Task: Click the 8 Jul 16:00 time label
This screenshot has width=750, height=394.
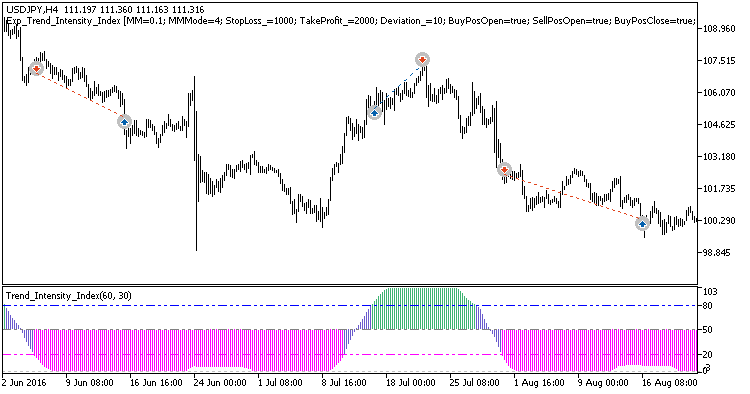Action: pos(344,383)
